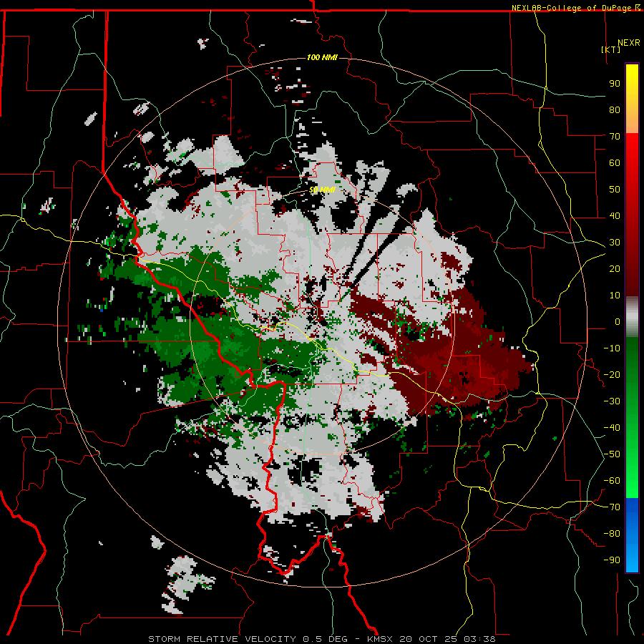The height and width of the screenshot is (644, 644).
Task: Click the -80 value on the velocity scale
Action: coord(612,534)
